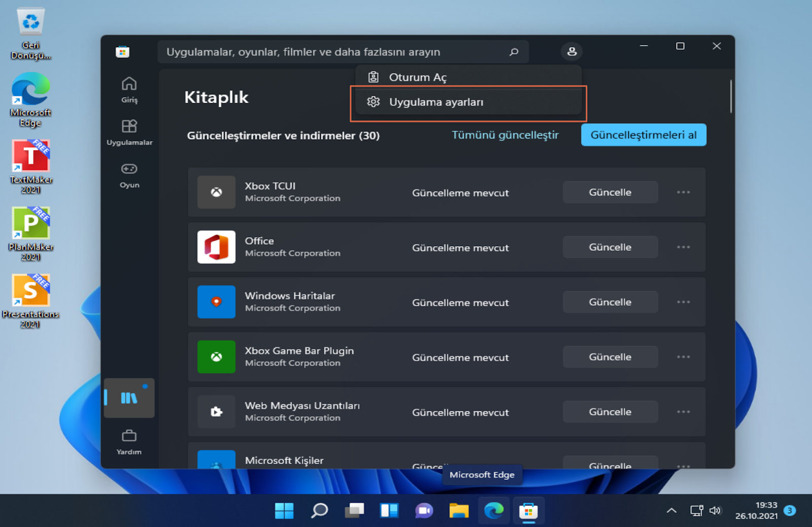Open notification badge showing 3

(790, 511)
